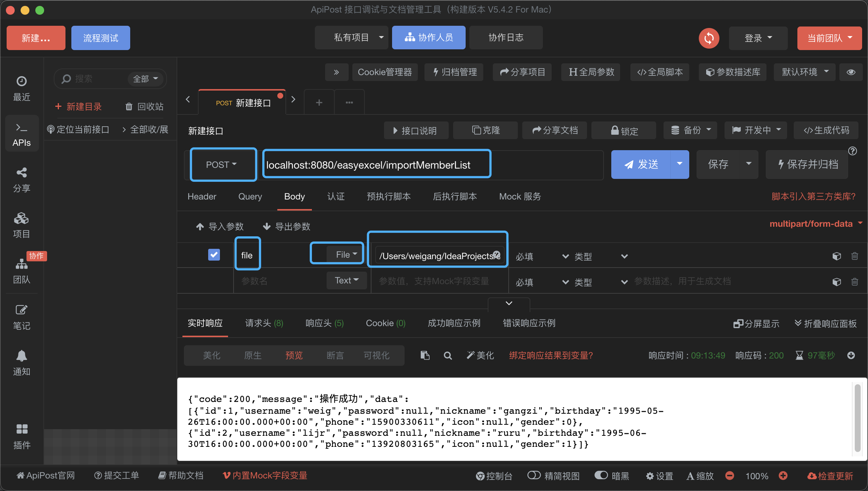This screenshot has width=868, height=491.
Task: Delete the file parameter row
Action: tap(855, 256)
